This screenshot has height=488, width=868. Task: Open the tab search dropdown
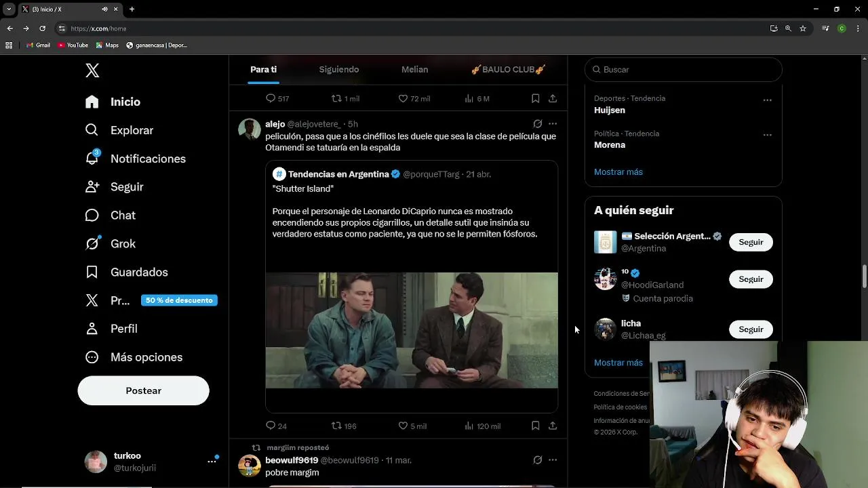click(9, 9)
